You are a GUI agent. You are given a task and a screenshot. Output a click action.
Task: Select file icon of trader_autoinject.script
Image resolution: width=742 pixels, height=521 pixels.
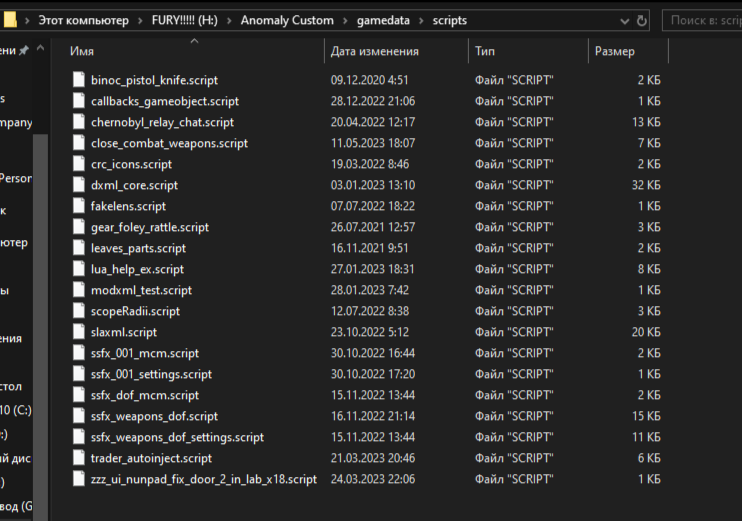click(79, 458)
